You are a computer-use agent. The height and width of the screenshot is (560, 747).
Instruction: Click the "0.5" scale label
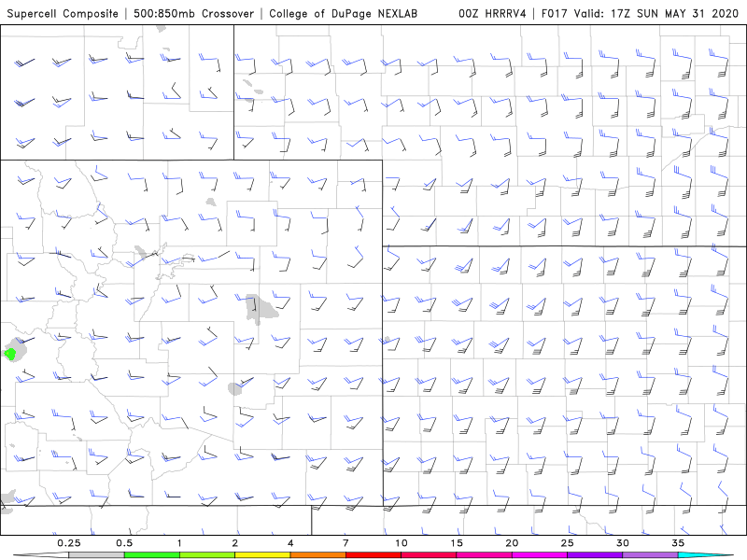pos(124,543)
